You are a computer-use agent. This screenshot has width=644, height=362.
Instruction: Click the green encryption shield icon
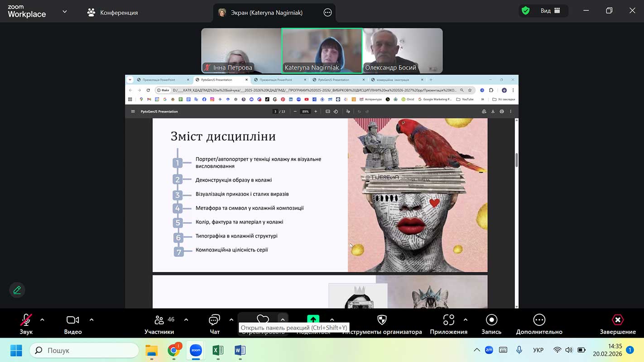coord(525,11)
